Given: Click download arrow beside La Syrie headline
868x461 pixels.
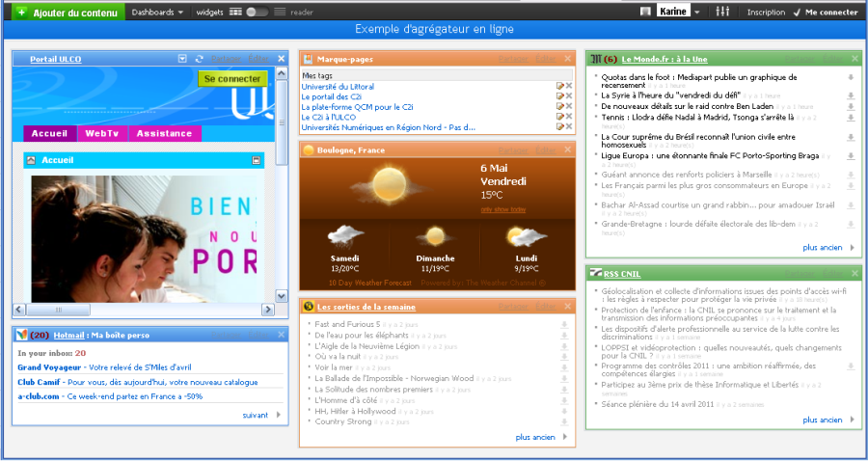Looking at the screenshot, I should pyautogui.click(x=851, y=96).
